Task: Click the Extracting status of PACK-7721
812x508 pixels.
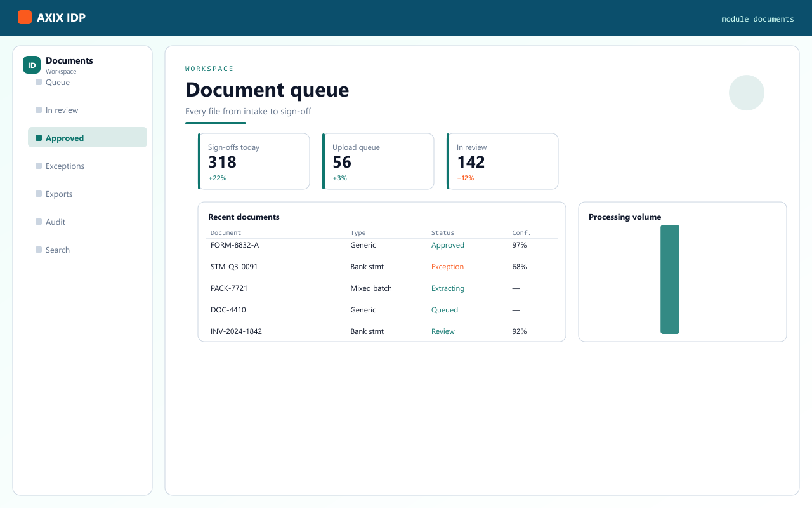Action: [448, 288]
